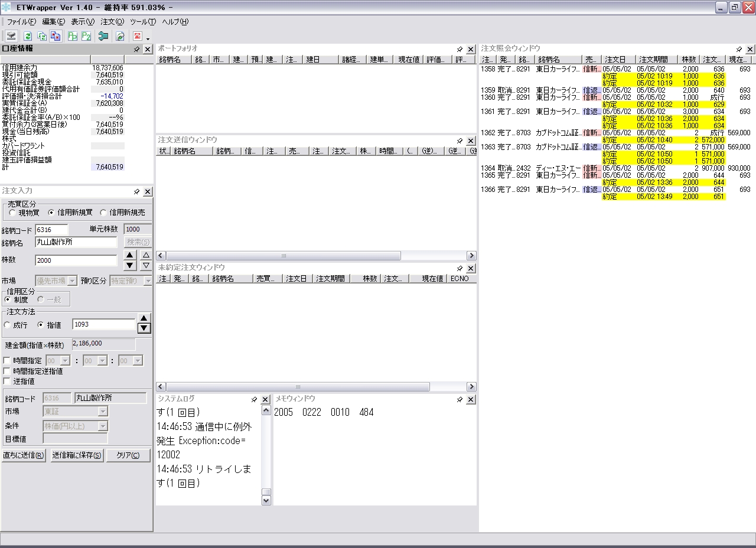Pin the ポートフォリオ panel
756x548 pixels.
coord(460,49)
